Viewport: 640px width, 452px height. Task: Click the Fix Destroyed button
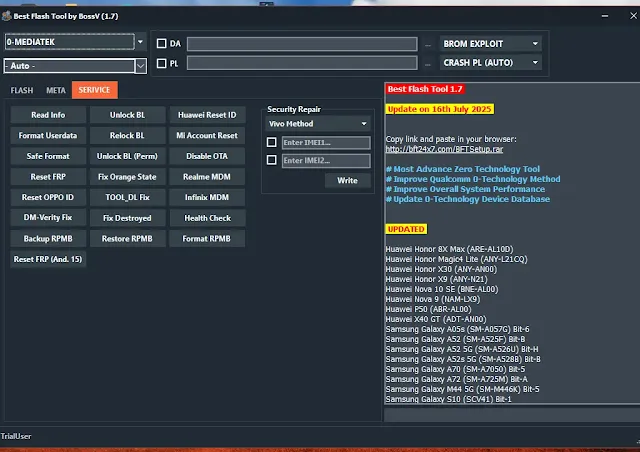(127, 218)
